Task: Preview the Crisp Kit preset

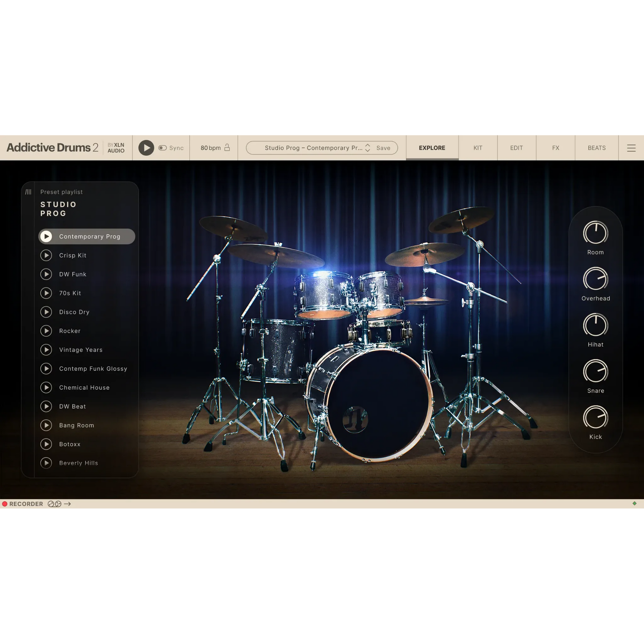Action: point(46,255)
